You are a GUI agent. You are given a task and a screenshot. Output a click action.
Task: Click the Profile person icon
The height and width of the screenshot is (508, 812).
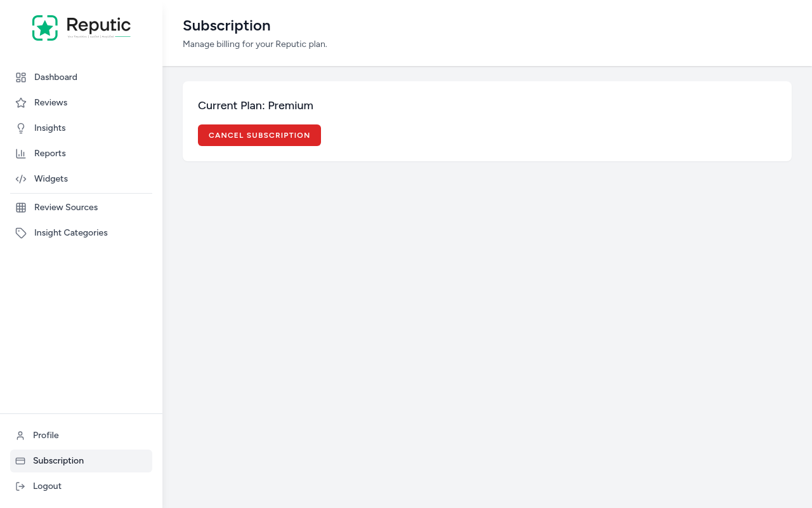pyautogui.click(x=20, y=435)
